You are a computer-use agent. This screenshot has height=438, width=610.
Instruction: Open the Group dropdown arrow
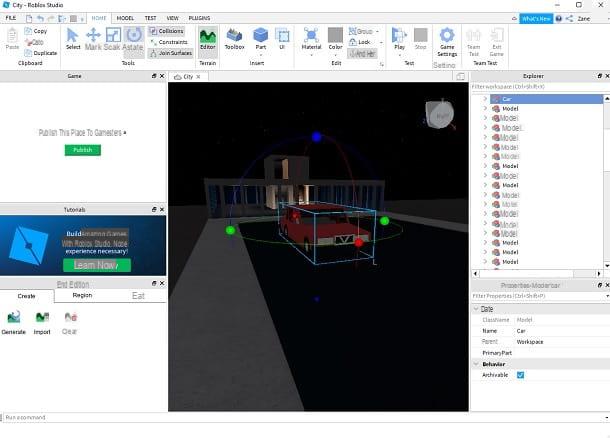[377, 31]
